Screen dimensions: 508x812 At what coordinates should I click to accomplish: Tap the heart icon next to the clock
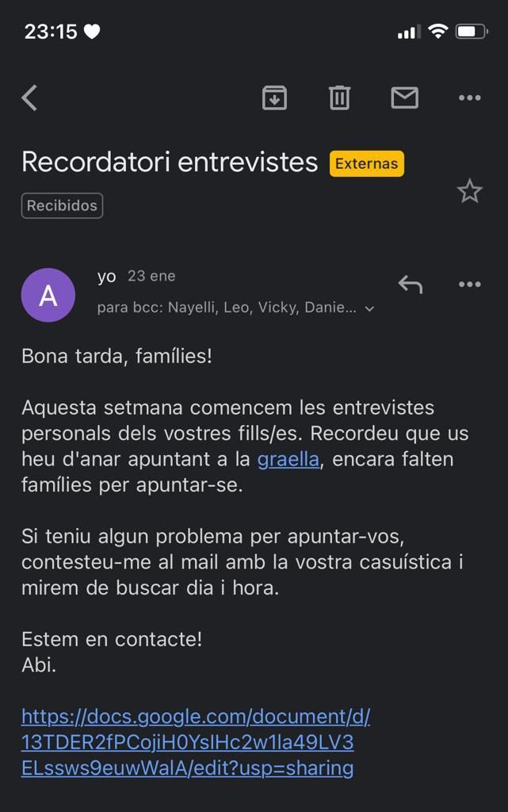pyautogui.click(x=93, y=32)
